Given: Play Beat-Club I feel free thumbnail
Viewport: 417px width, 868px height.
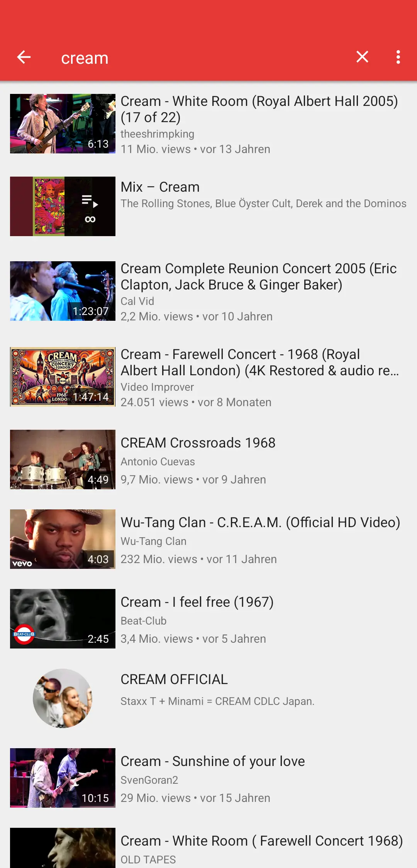Looking at the screenshot, I should pyautogui.click(x=63, y=619).
